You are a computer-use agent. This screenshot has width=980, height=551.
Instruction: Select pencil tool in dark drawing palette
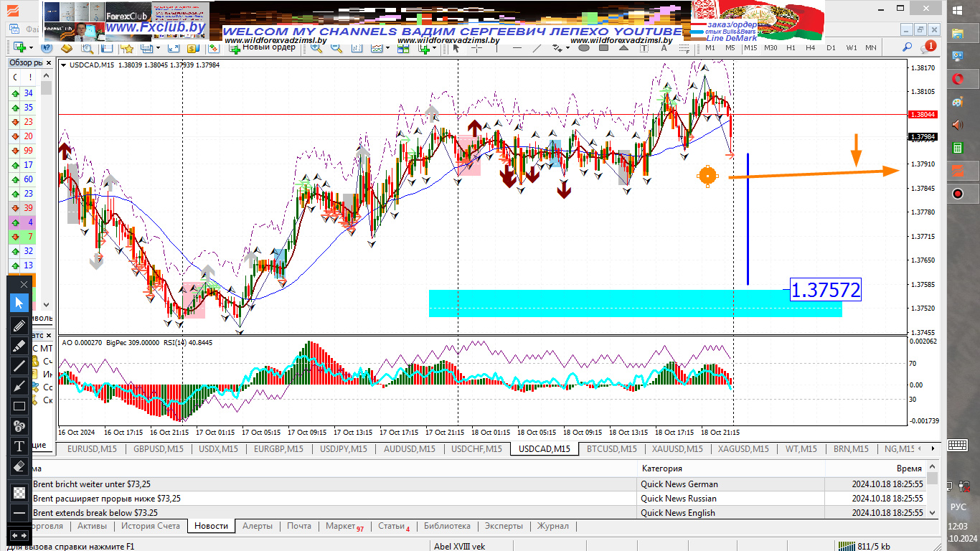point(19,325)
